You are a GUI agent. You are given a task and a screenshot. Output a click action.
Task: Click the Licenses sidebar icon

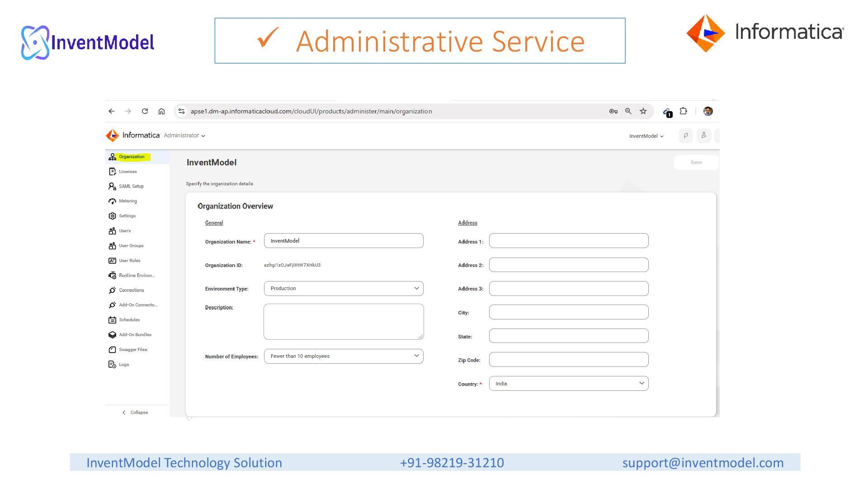tap(112, 172)
